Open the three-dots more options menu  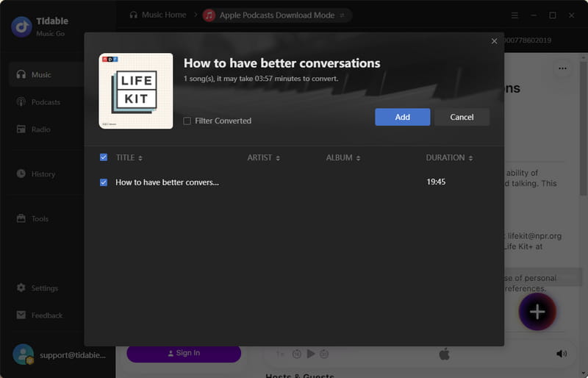click(562, 68)
